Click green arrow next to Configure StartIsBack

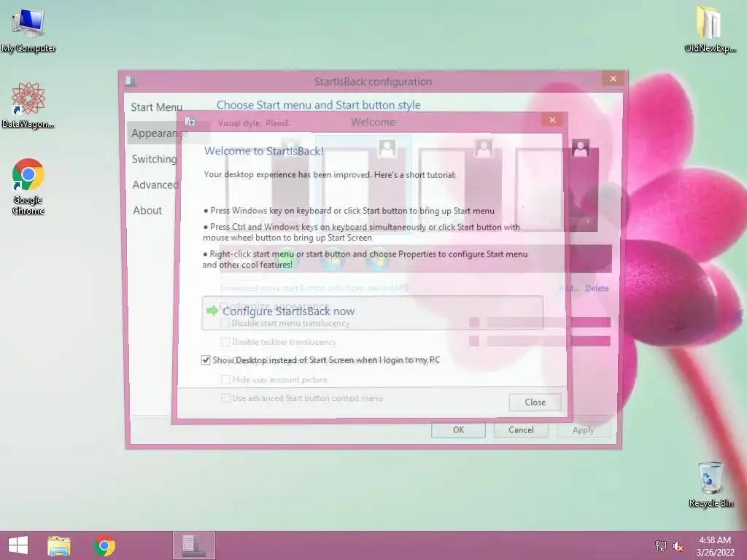(212, 311)
